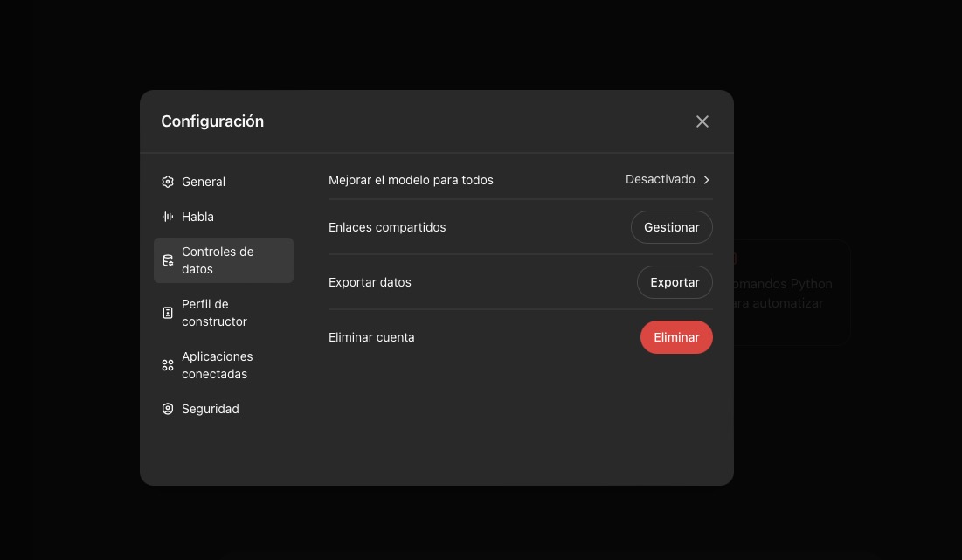Expand Enlaces compartidos management options
This screenshot has height=560, width=962.
tap(671, 227)
